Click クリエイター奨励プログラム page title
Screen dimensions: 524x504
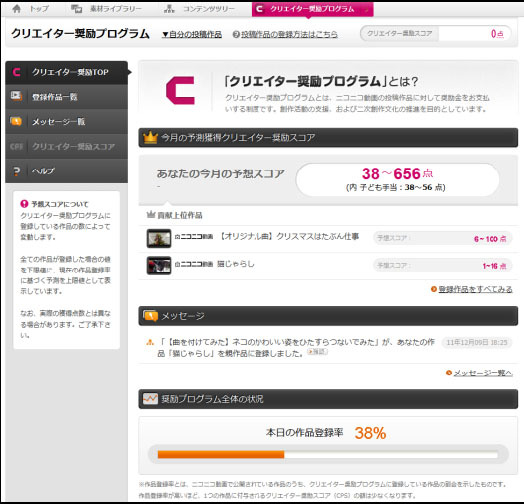tap(80, 34)
